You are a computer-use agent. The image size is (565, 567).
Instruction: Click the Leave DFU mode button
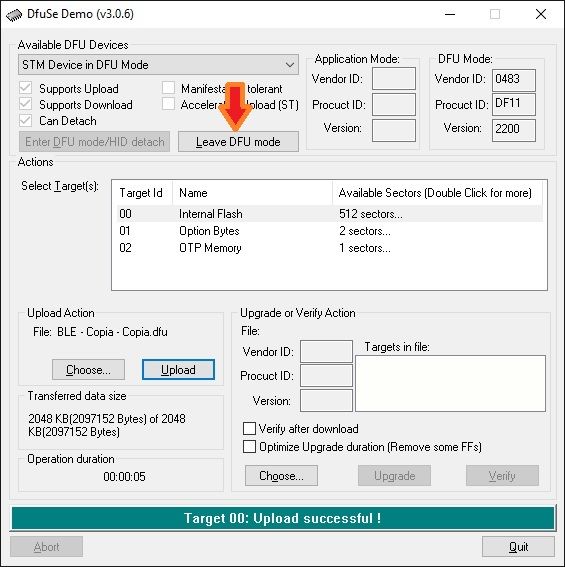pos(238,141)
